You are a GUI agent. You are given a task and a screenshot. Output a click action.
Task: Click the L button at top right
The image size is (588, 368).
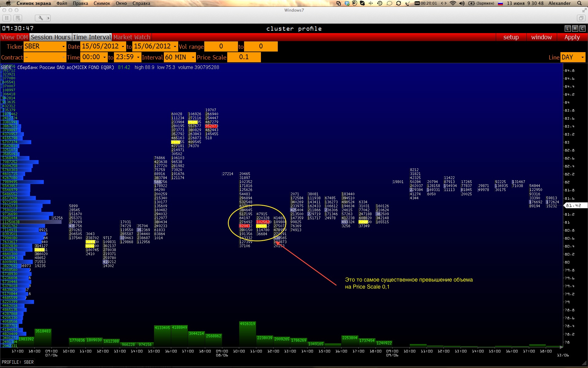tap(568, 29)
